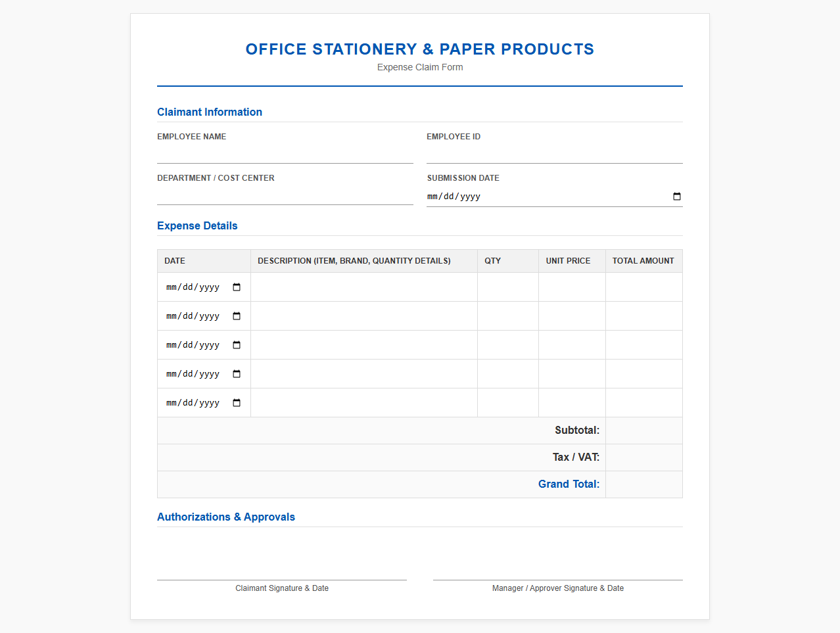
Task: Open calendar picker in fourth expense row
Action: click(x=237, y=374)
